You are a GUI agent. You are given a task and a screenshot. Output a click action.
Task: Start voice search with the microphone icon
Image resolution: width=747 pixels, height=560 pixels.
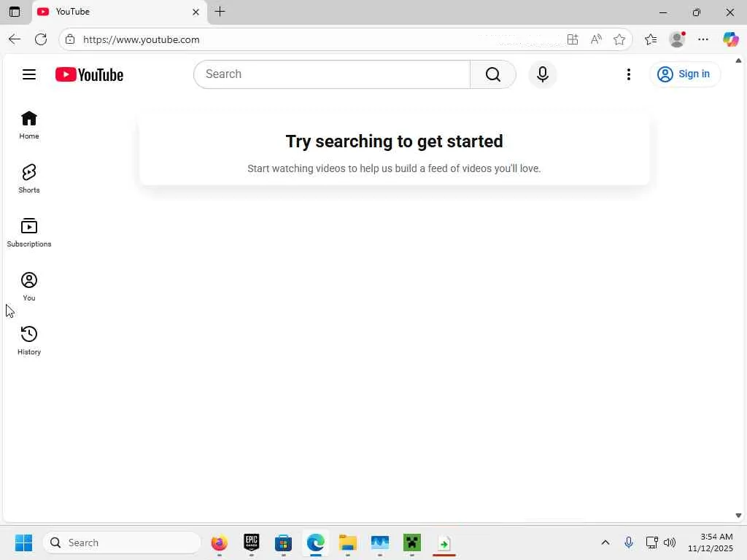point(542,74)
